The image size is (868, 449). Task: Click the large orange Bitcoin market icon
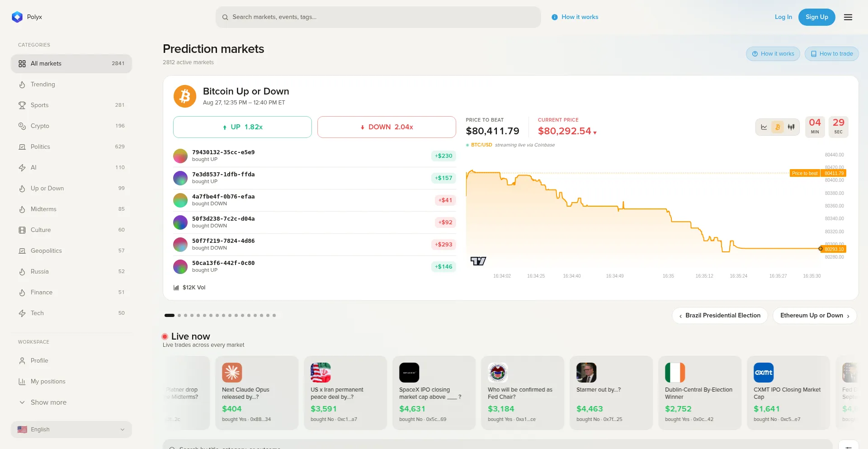(185, 96)
